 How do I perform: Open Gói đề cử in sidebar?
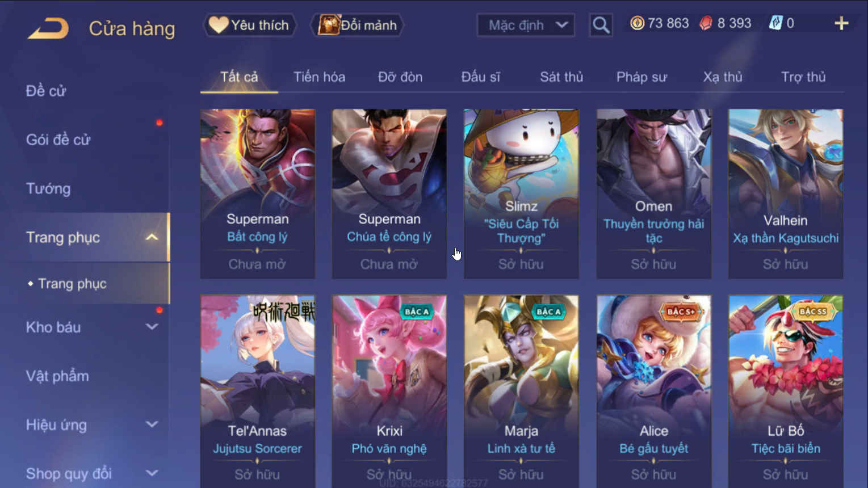pos(58,140)
